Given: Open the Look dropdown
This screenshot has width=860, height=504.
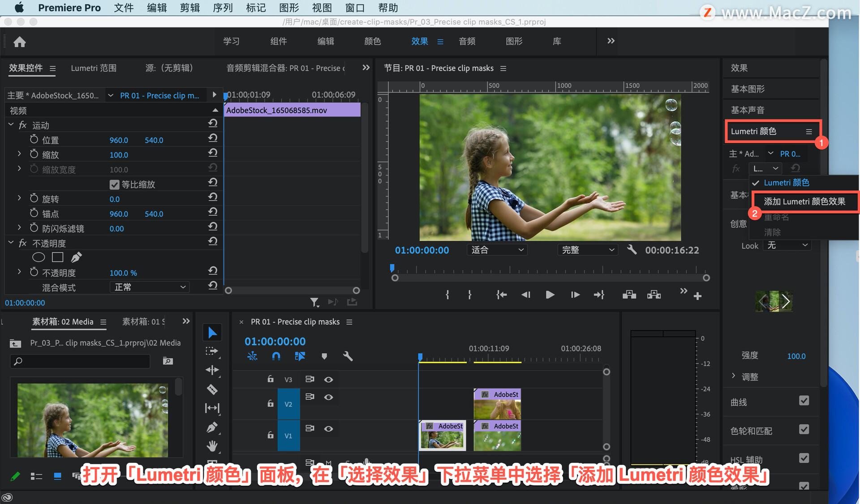Looking at the screenshot, I should (787, 245).
